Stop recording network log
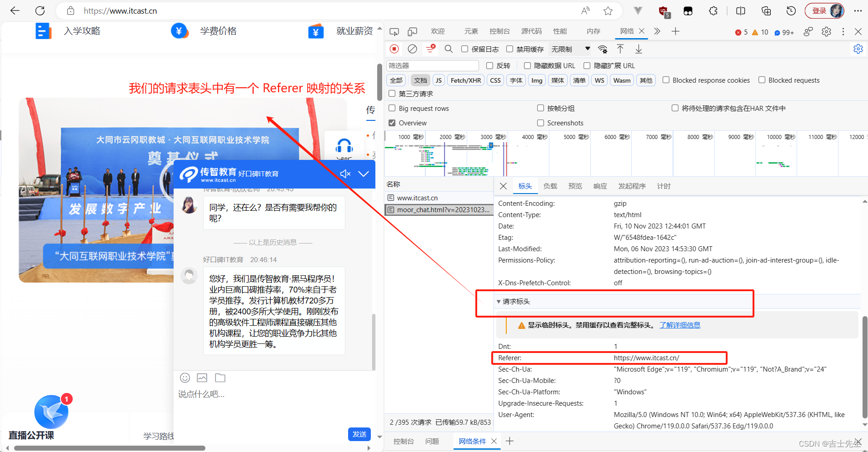 coord(394,49)
